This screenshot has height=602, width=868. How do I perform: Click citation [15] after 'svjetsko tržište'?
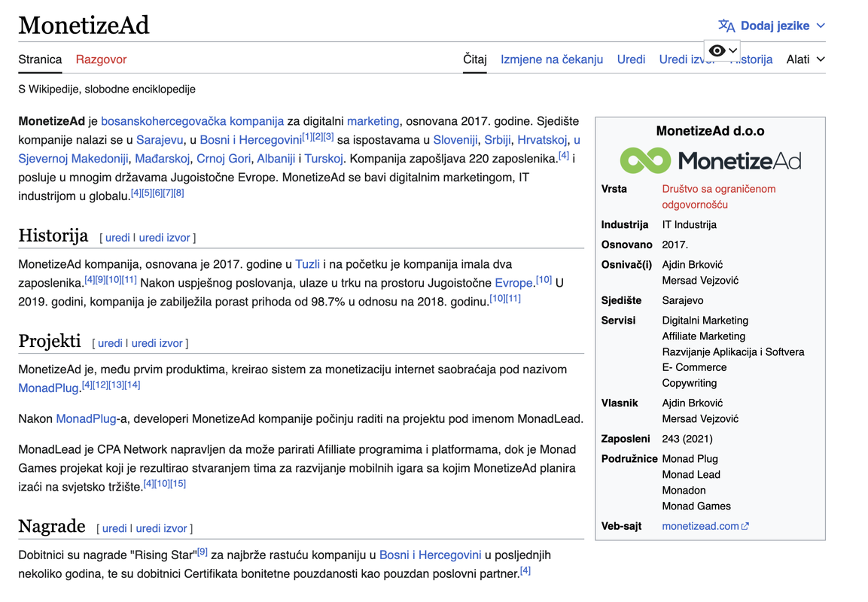pyautogui.click(x=178, y=484)
